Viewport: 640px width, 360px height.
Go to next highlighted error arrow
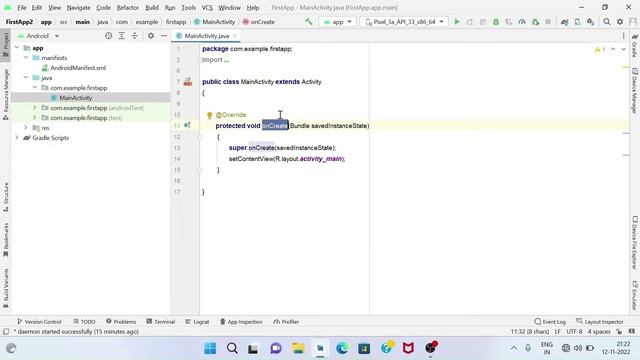coord(623,49)
